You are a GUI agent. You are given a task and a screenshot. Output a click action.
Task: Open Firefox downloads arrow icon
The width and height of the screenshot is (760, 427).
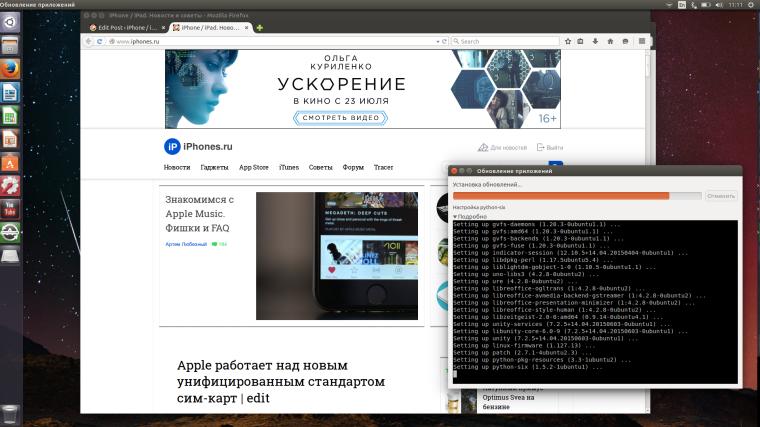point(595,42)
